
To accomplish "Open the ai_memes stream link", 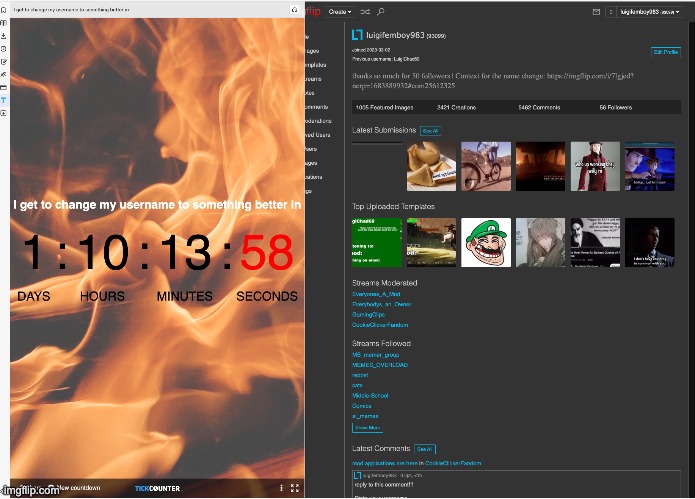I will point(365,416).
